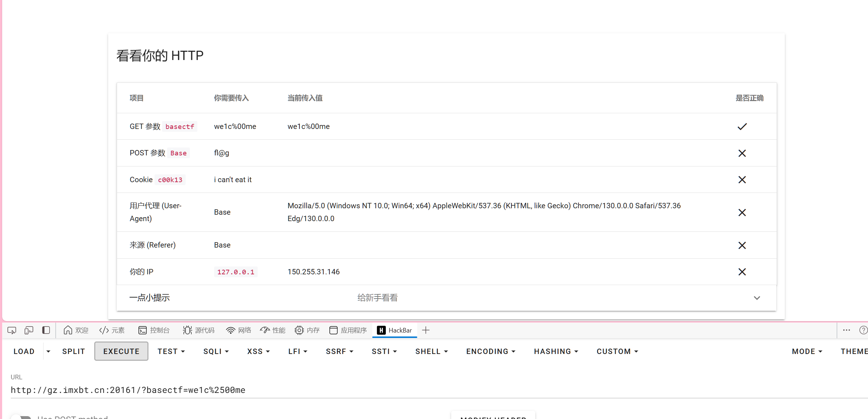The height and width of the screenshot is (419, 868).
Task: Open the LOAD dropdown arrow
Action: point(48,351)
